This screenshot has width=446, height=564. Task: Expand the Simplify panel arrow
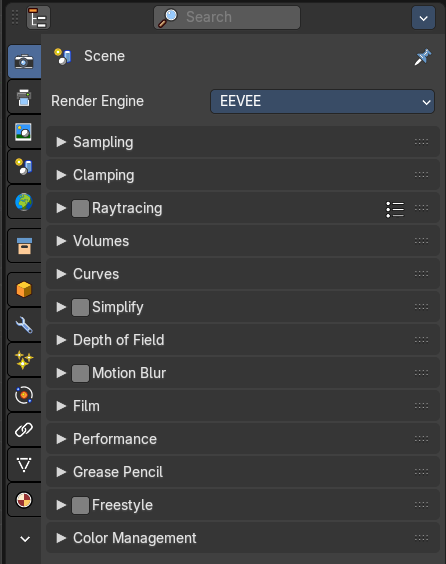pos(62,307)
